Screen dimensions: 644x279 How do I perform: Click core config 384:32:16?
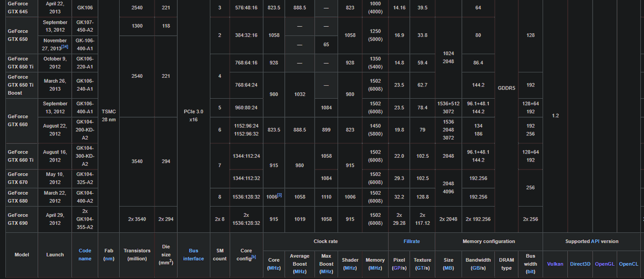tap(246, 35)
